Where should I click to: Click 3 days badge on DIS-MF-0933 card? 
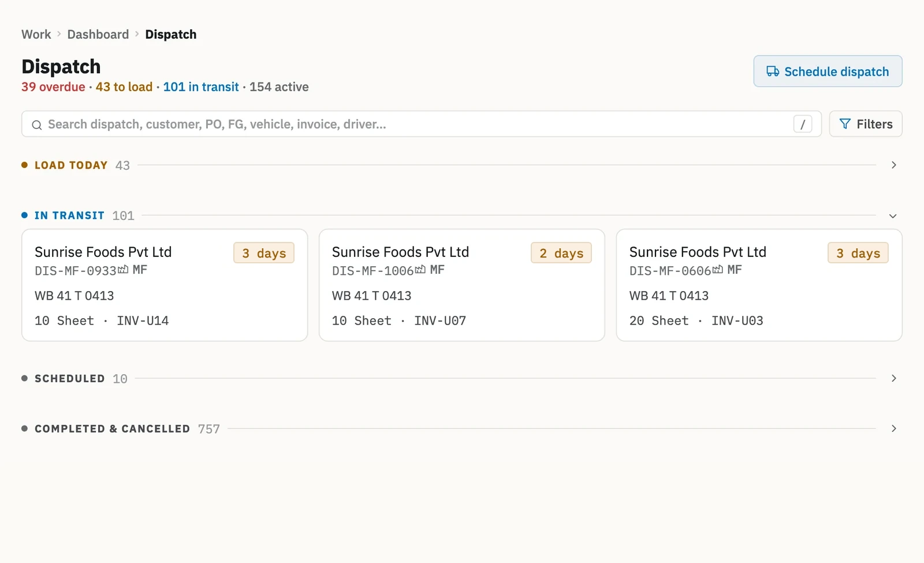point(264,253)
